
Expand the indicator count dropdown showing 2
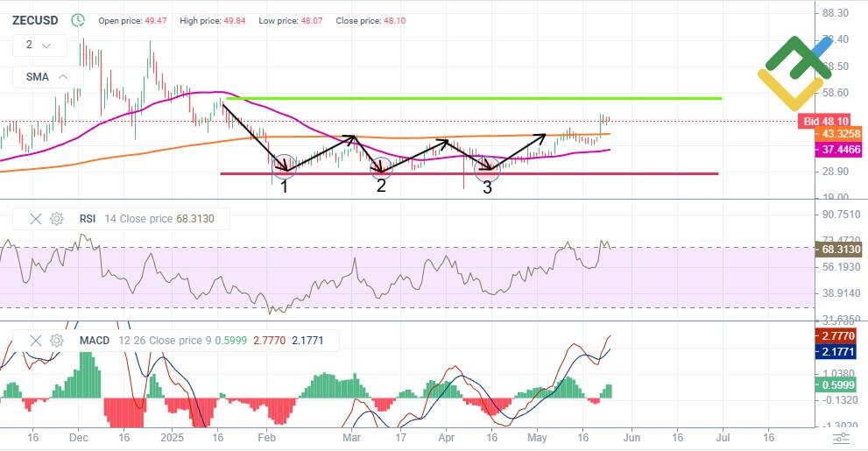[39, 45]
